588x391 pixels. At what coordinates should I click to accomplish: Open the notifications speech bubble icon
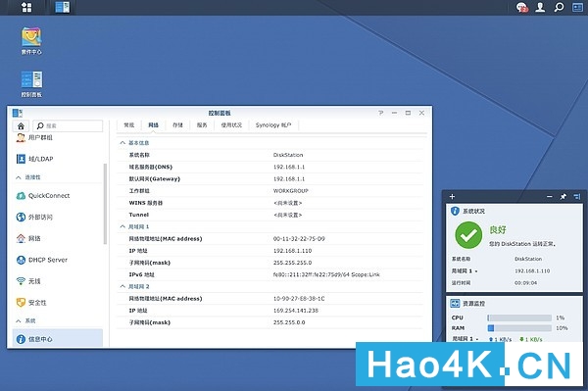[522, 7]
